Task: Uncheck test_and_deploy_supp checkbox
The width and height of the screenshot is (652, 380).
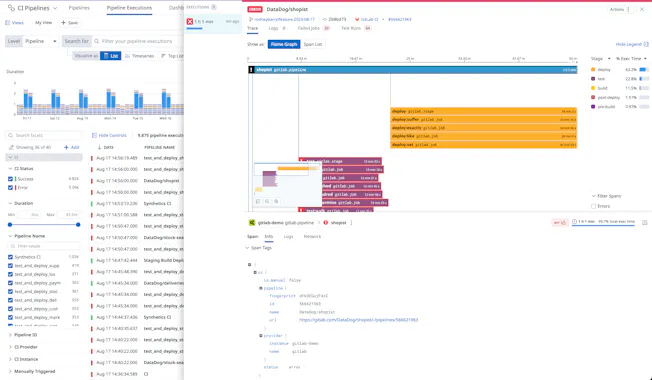Action: 10,266
